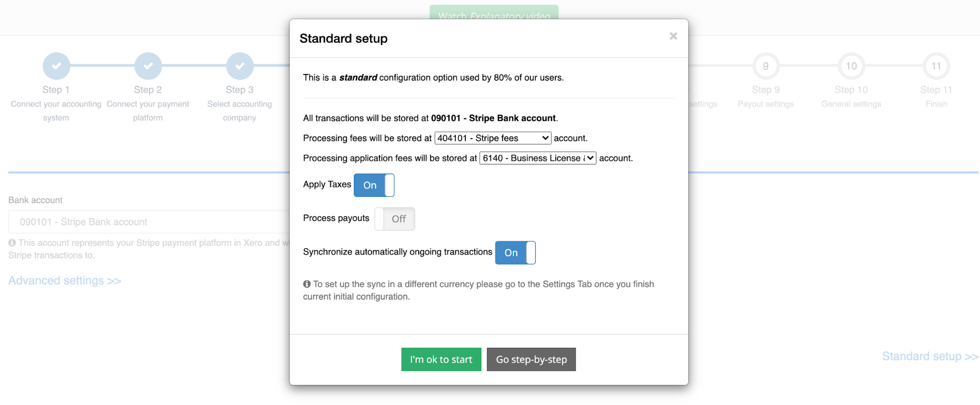The image size is (980, 405).
Task: Click the Step 1 checkmark circle
Action: pos(56,66)
